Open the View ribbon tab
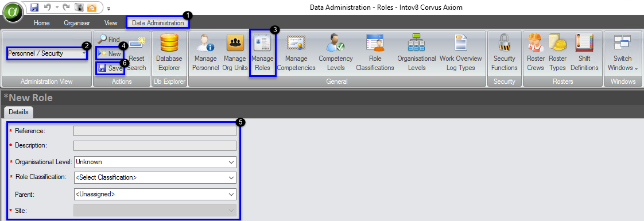 (111, 23)
